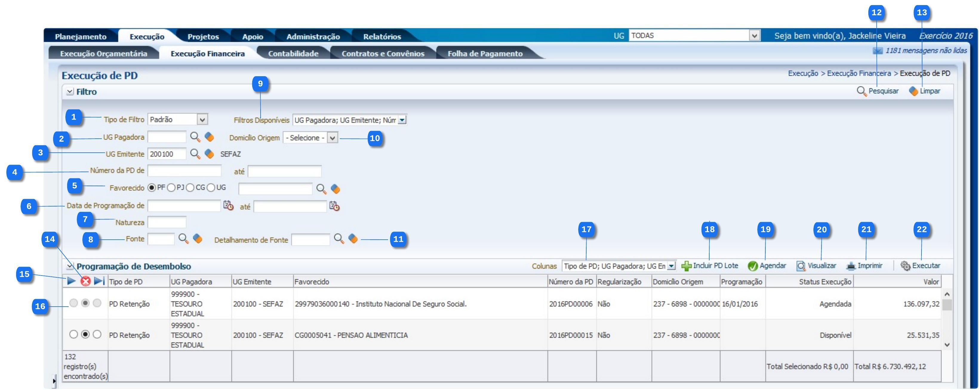Click the Fonte search magnifier icon
980x390 pixels.
click(184, 239)
